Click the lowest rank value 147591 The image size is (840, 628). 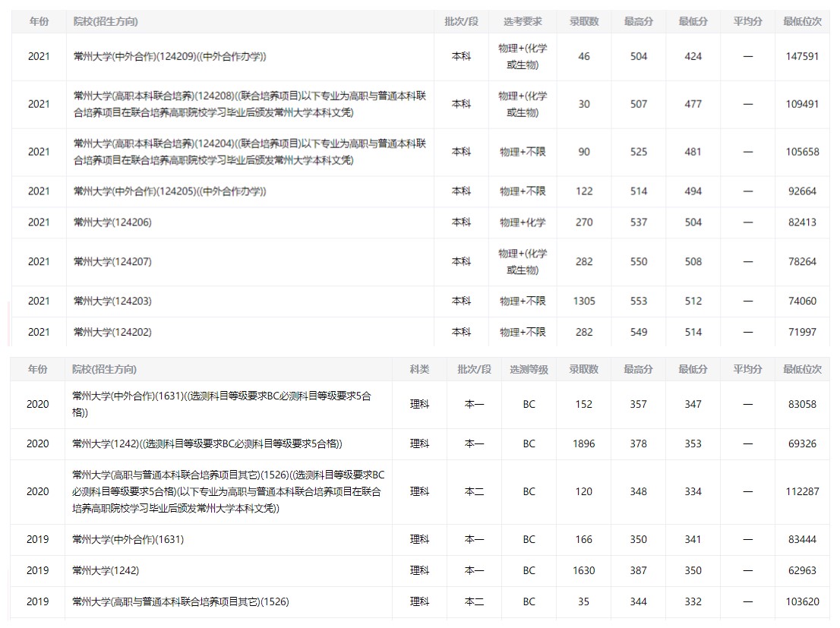[x=802, y=56]
